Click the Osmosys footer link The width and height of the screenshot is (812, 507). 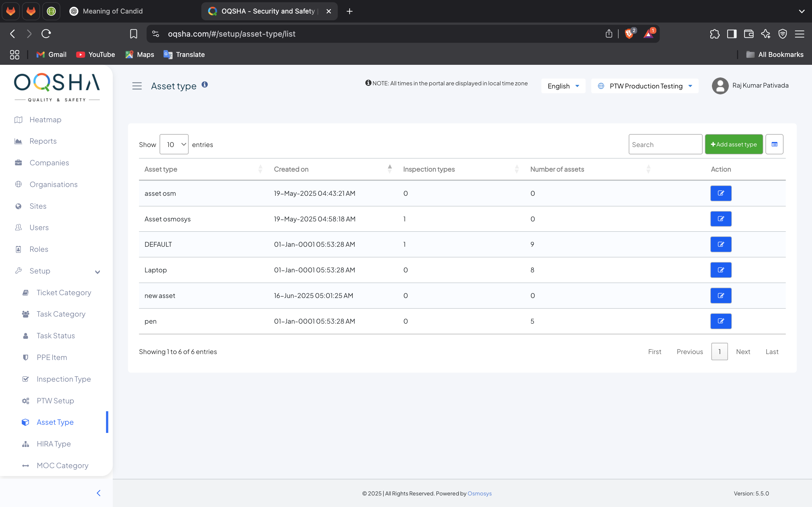(479, 493)
